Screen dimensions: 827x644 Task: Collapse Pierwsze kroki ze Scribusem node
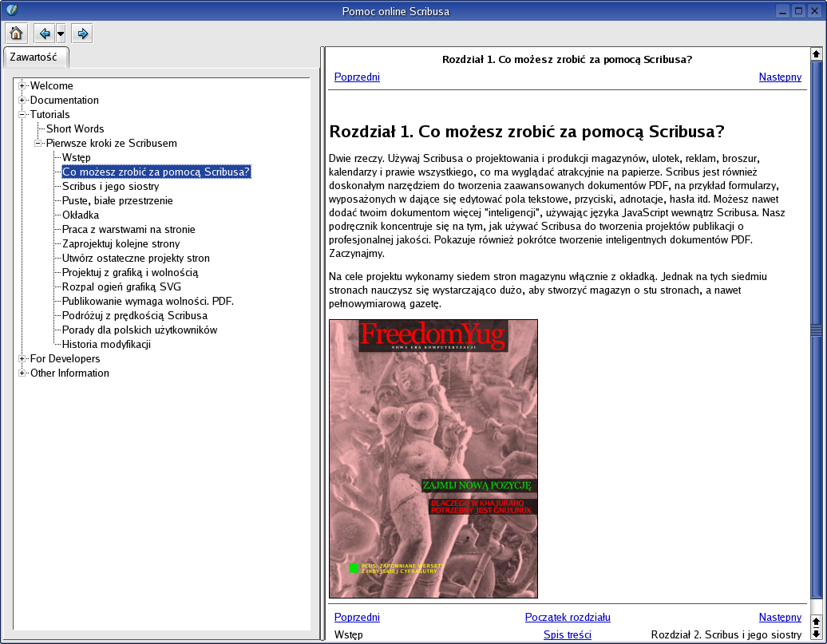[38, 144]
